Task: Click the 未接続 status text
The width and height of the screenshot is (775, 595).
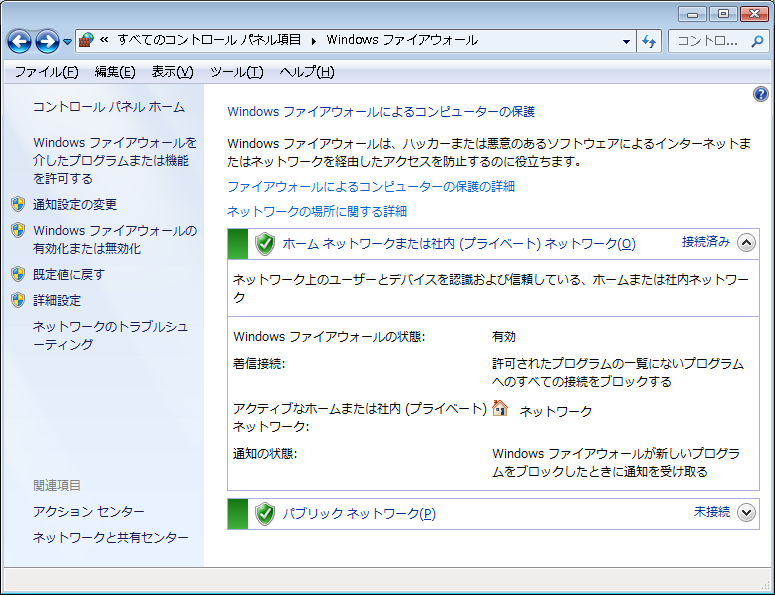Action: coord(712,512)
